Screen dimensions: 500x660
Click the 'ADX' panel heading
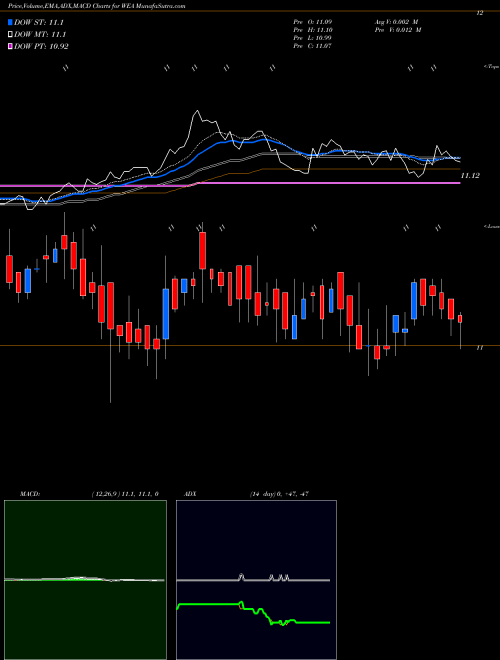tap(190, 494)
